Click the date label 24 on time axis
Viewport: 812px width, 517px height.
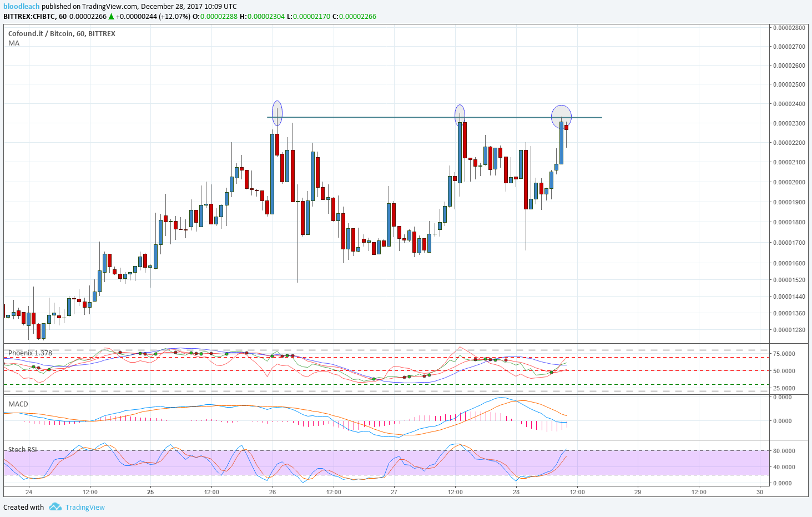[x=29, y=492]
